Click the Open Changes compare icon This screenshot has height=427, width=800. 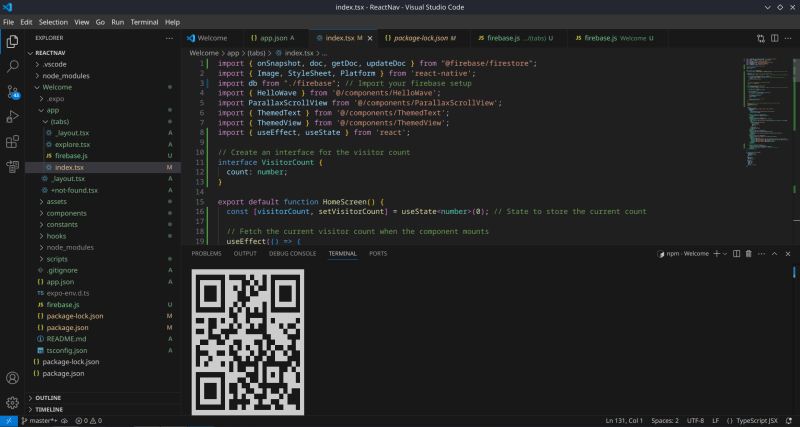[761, 38]
